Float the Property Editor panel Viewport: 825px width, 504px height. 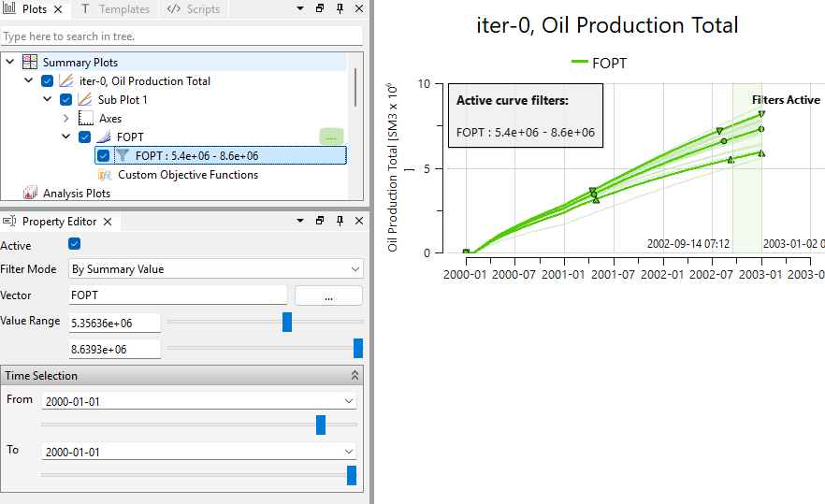(x=319, y=222)
